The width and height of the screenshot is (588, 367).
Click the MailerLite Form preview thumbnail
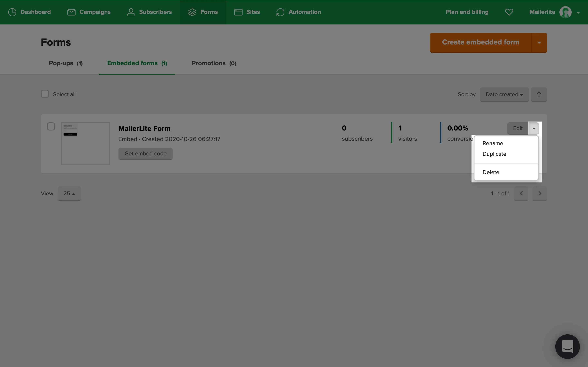[x=86, y=144]
